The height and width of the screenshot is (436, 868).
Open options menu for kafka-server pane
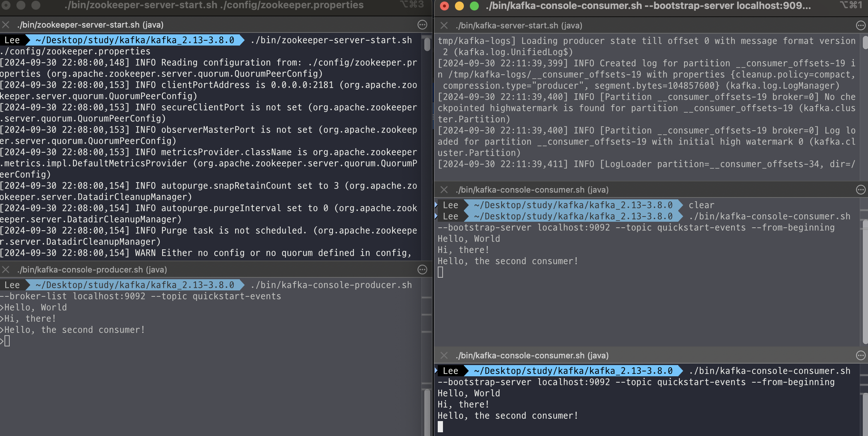[861, 25]
